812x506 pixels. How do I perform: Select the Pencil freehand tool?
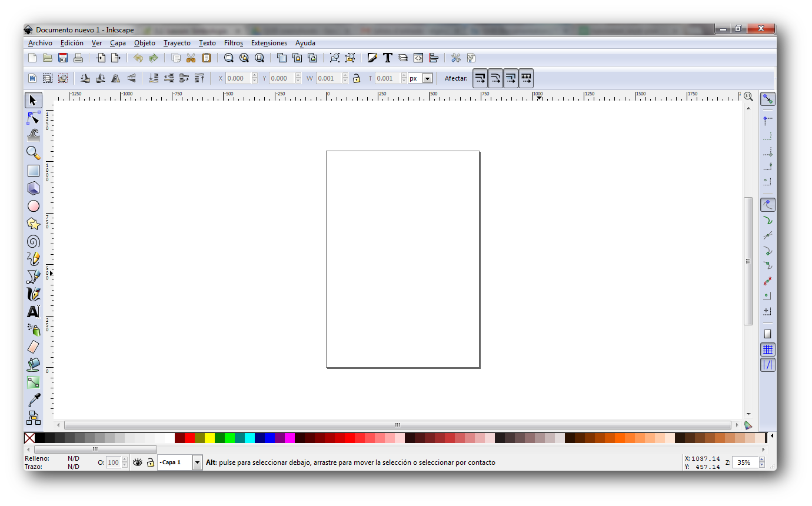click(x=34, y=259)
